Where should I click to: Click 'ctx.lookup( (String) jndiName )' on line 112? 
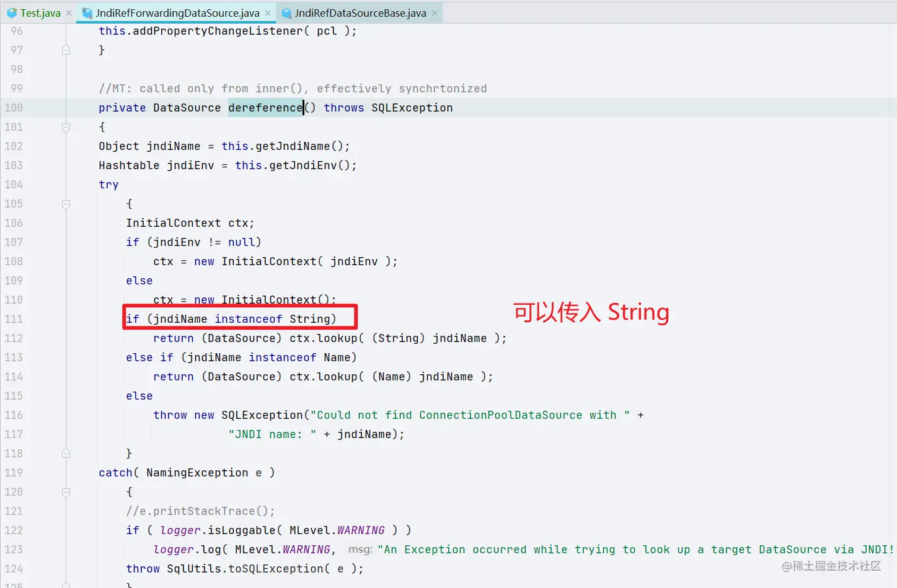click(x=394, y=338)
